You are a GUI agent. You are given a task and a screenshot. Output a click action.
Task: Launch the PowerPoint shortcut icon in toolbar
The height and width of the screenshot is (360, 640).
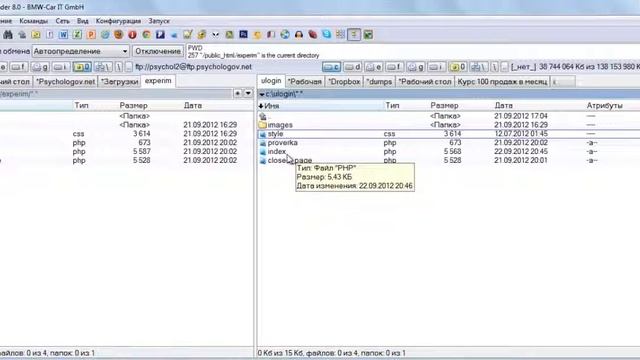coord(91,35)
